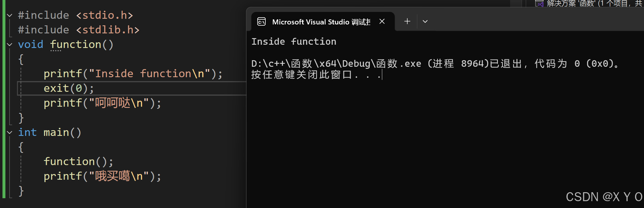Close the 调试控制台 terminal tab

tap(382, 21)
